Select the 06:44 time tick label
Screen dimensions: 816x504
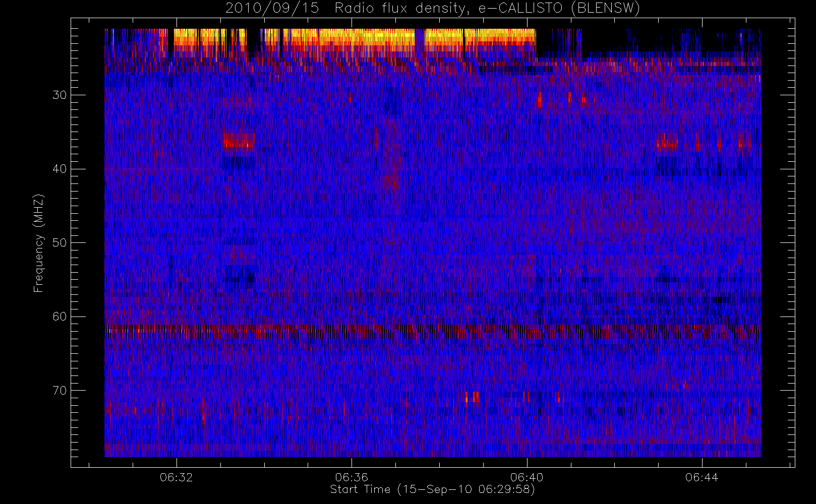tap(702, 477)
